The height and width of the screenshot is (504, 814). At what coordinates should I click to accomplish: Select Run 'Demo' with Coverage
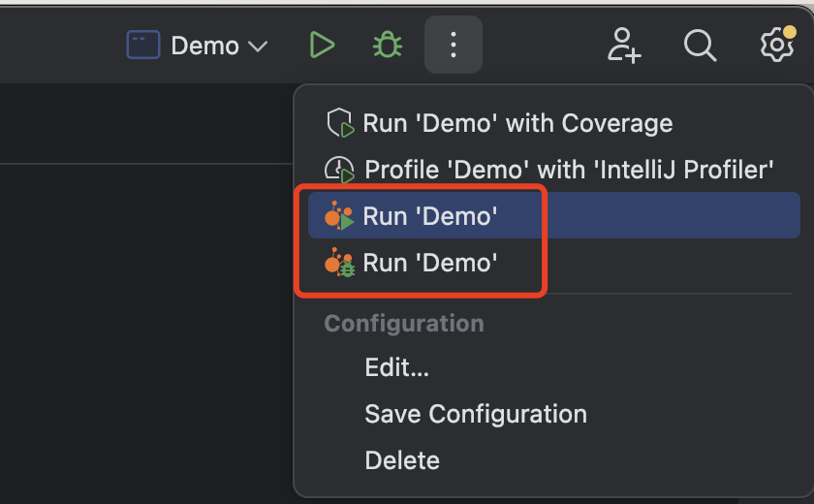(x=554, y=123)
